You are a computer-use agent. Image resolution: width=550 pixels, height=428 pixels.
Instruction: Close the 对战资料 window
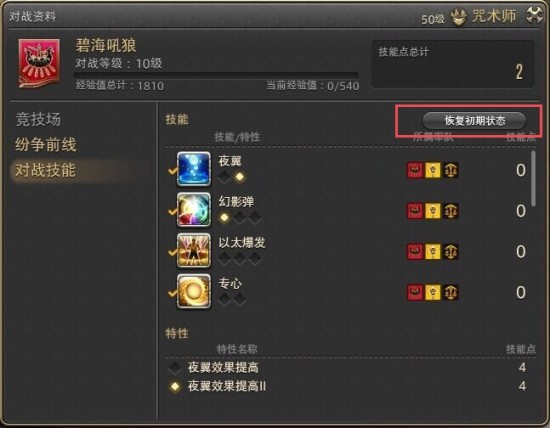pyautogui.click(x=535, y=15)
